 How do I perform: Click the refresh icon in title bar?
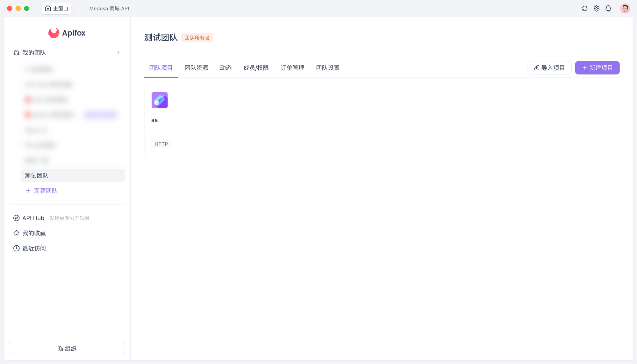[x=584, y=9]
